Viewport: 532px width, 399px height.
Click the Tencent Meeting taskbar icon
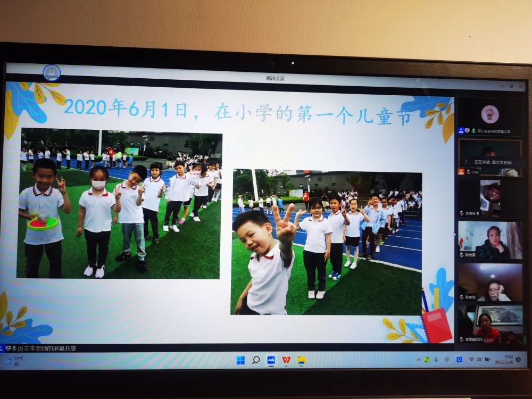[x=271, y=360]
